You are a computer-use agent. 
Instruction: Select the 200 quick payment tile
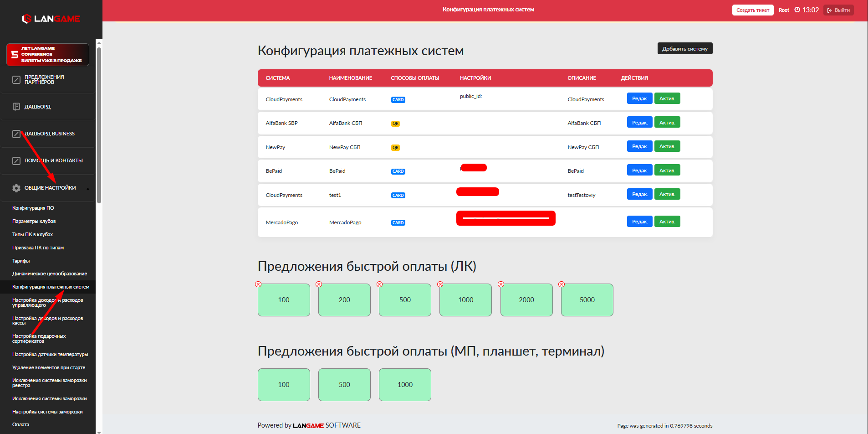[x=344, y=300]
